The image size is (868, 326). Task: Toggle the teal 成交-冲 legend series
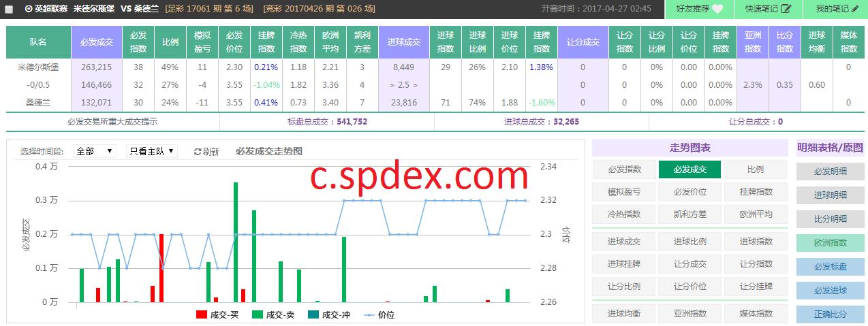click(x=329, y=314)
